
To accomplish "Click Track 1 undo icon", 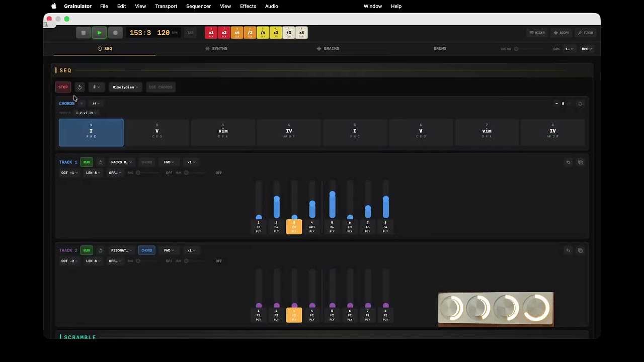I will click(x=568, y=162).
